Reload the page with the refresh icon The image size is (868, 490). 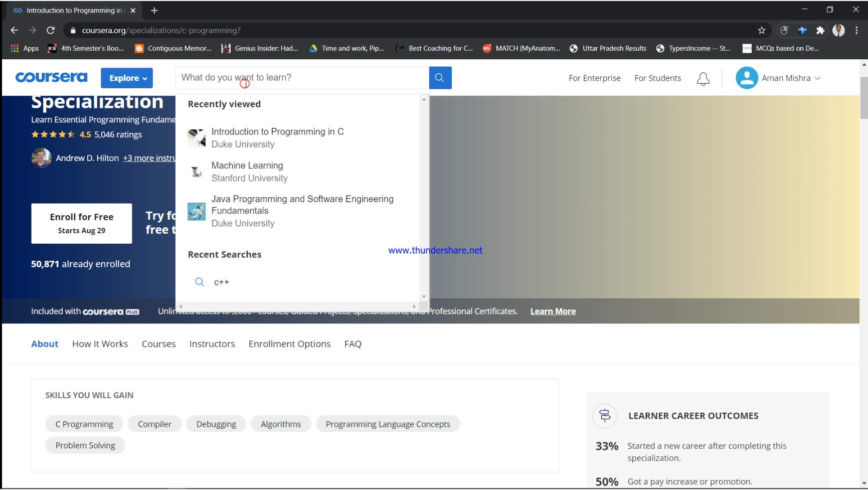[x=51, y=31]
